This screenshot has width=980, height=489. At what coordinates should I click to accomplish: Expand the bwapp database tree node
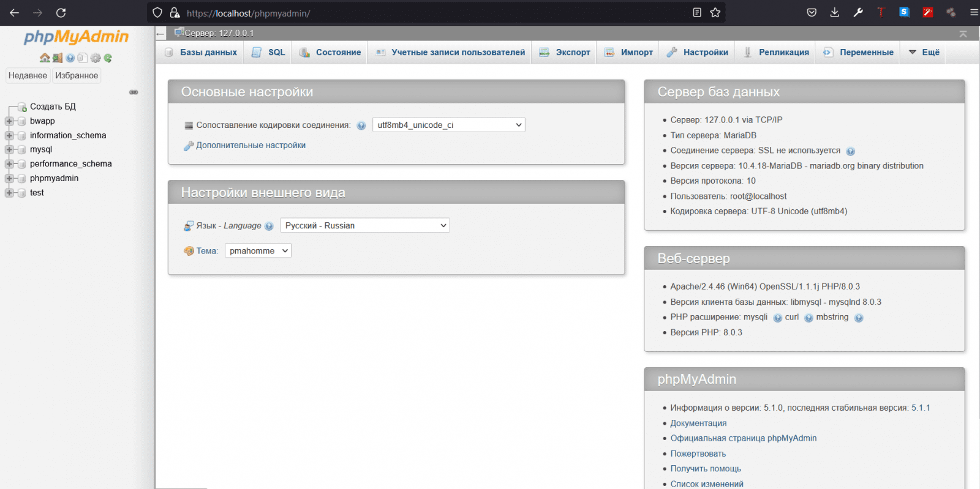[x=9, y=121]
